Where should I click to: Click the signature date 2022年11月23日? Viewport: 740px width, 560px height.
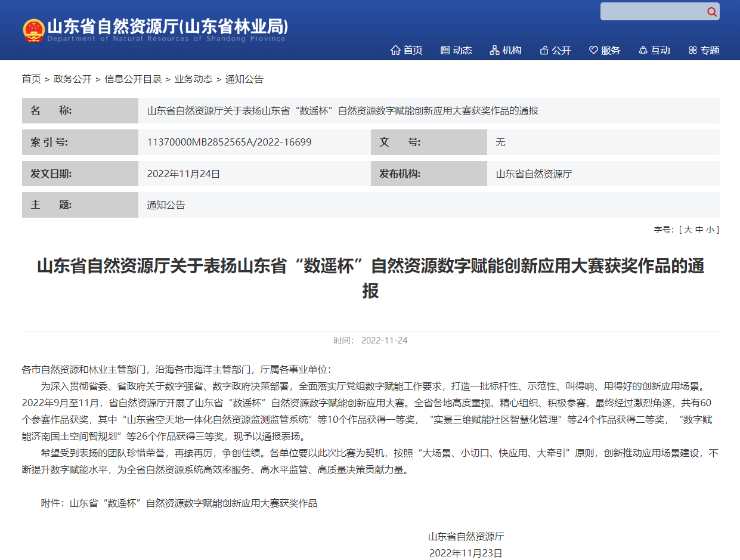coord(466,553)
